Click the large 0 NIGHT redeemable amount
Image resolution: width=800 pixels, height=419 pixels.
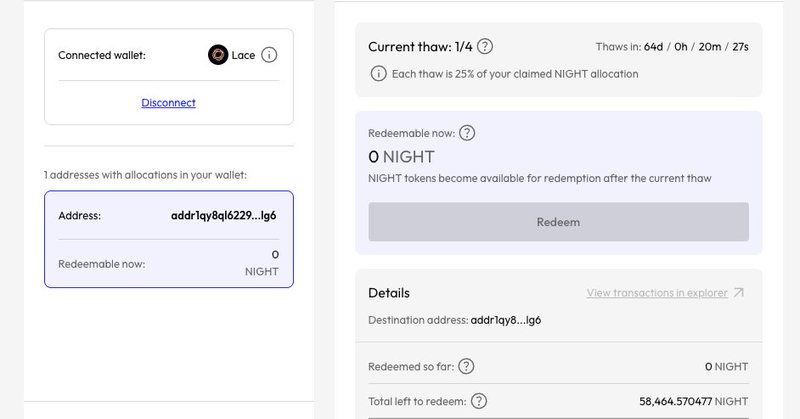tap(401, 156)
